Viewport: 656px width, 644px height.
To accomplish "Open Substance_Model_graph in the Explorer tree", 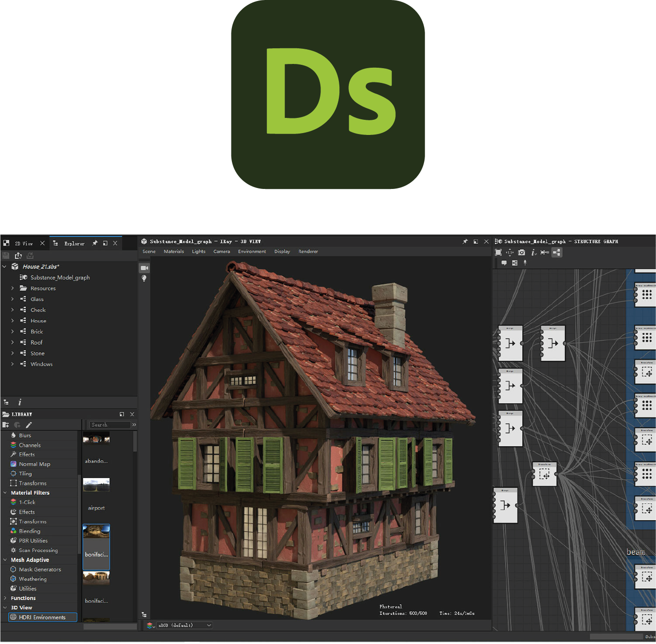I will (60, 277).
